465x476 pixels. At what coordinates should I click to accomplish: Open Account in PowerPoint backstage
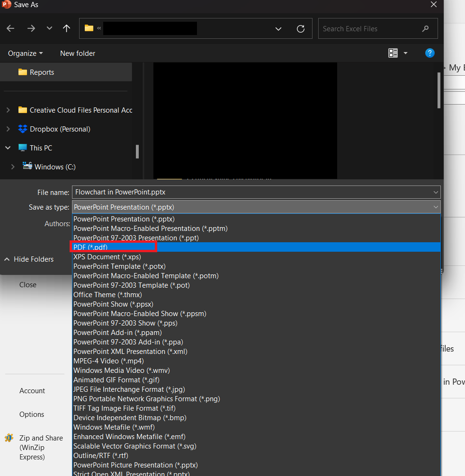point(32,391)
